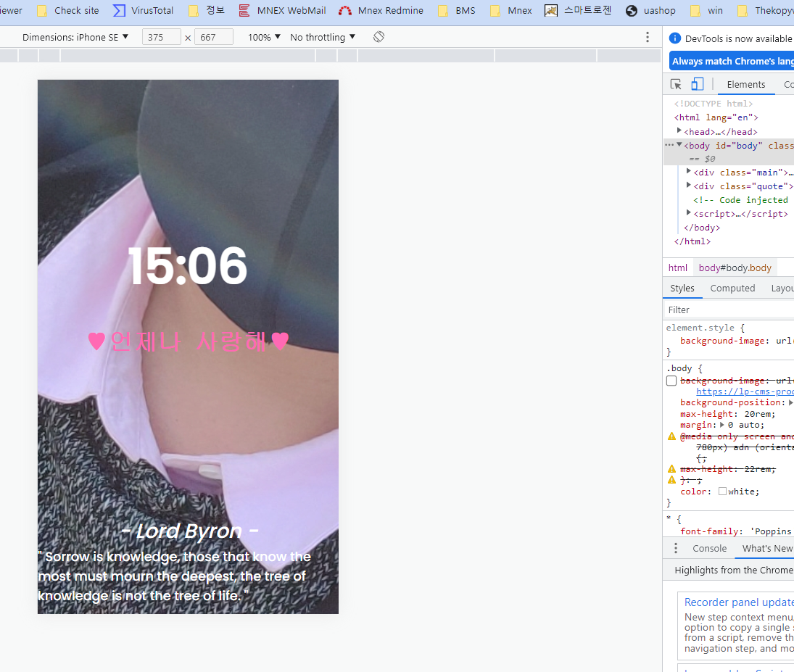Open the 정보 bookmark folder
Image resolution: width=794 pixels, height=672 pixels.
click(x=207, y=11)
